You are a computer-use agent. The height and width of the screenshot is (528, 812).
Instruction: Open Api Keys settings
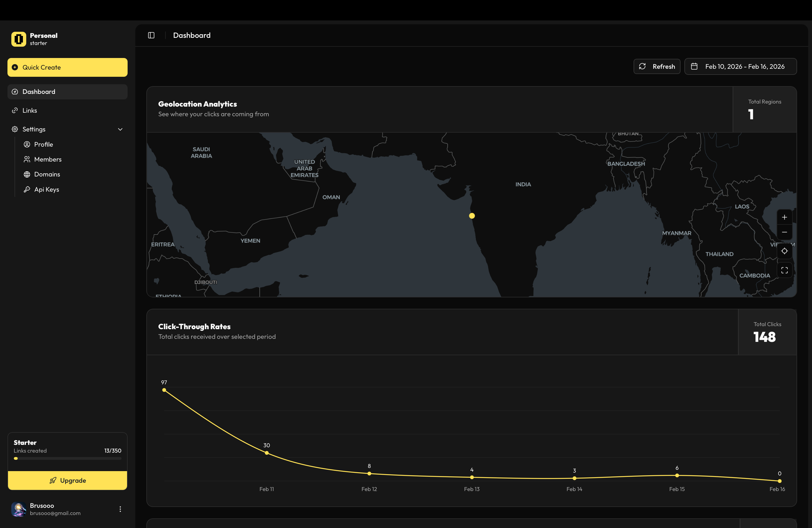click(46, 189)
